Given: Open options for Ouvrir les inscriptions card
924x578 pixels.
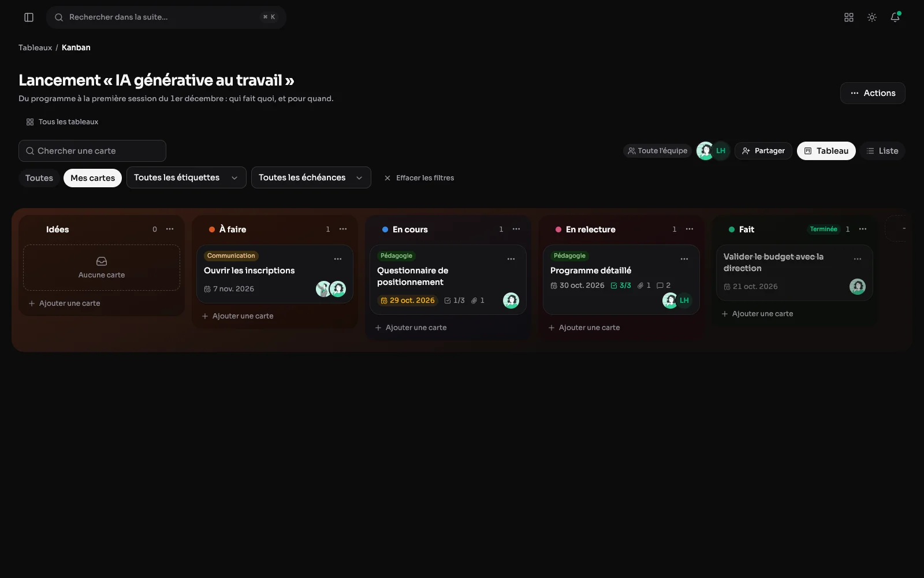Looking at the screenshot, I should [x=338, y=259].
